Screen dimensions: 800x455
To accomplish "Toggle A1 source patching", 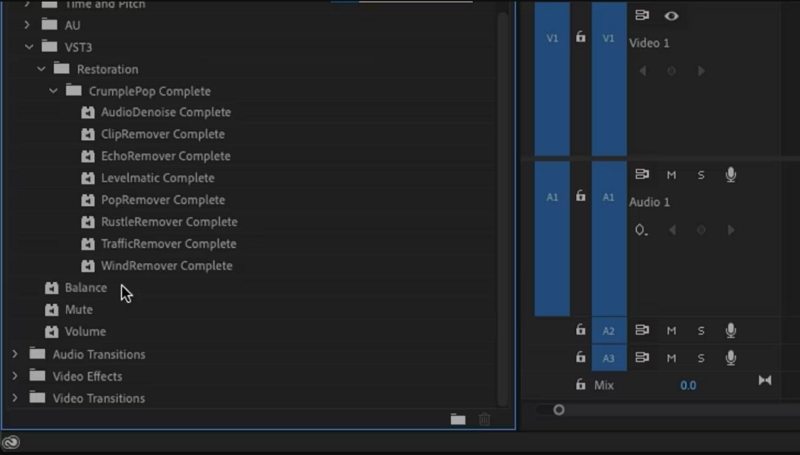I will click(552, 239).
